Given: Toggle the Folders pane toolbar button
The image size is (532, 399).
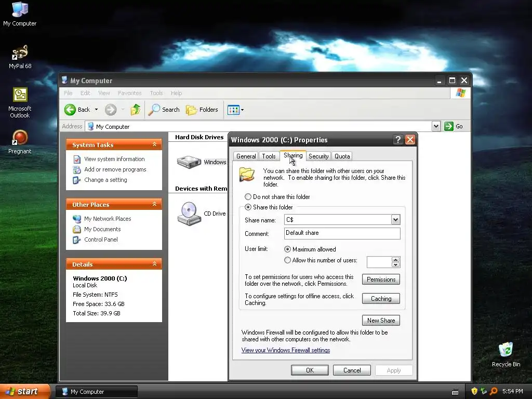Looking at the screenshot, I should (x=202, y=110).
